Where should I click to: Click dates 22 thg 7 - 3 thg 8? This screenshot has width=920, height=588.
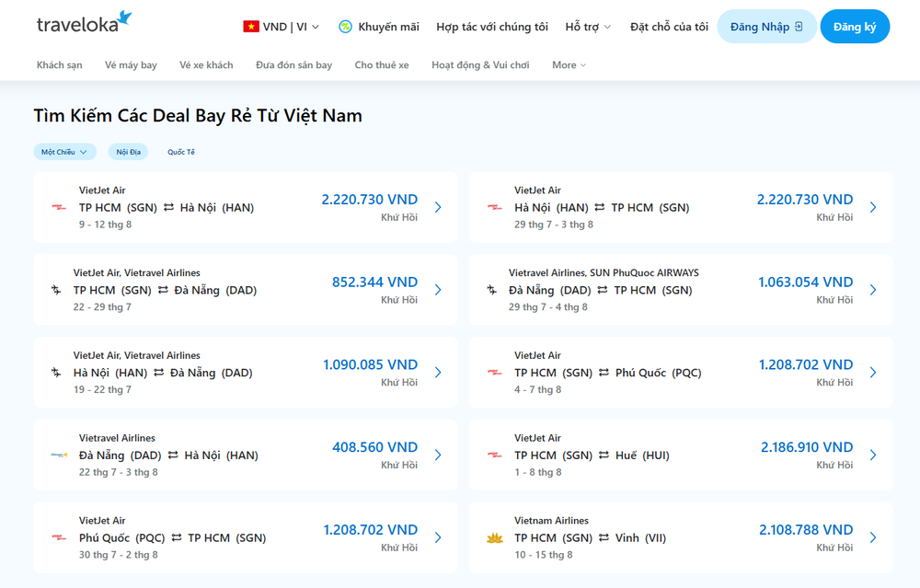(119, 472)
